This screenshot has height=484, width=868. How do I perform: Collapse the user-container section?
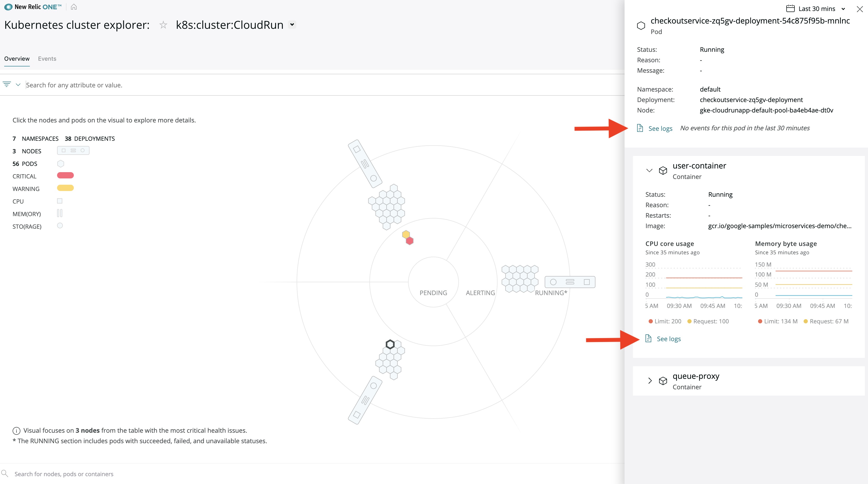pyautogui.click(x=649, y=170)
